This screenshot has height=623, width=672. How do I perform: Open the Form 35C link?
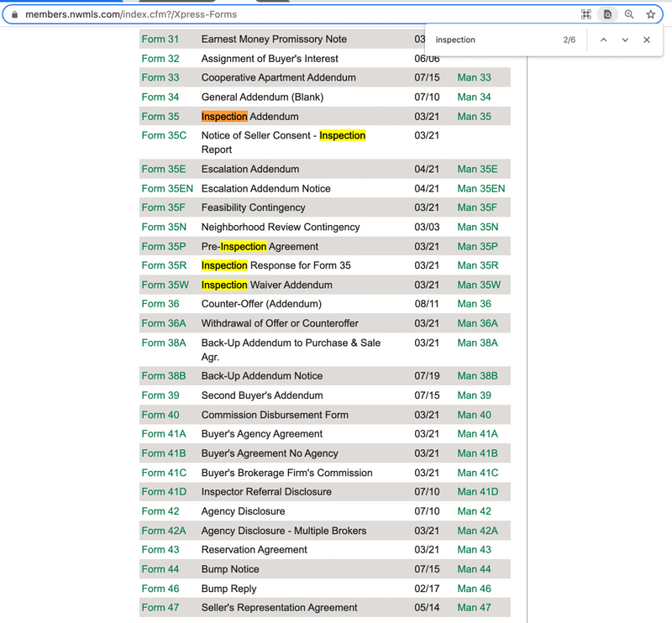(x=165, y=135)
